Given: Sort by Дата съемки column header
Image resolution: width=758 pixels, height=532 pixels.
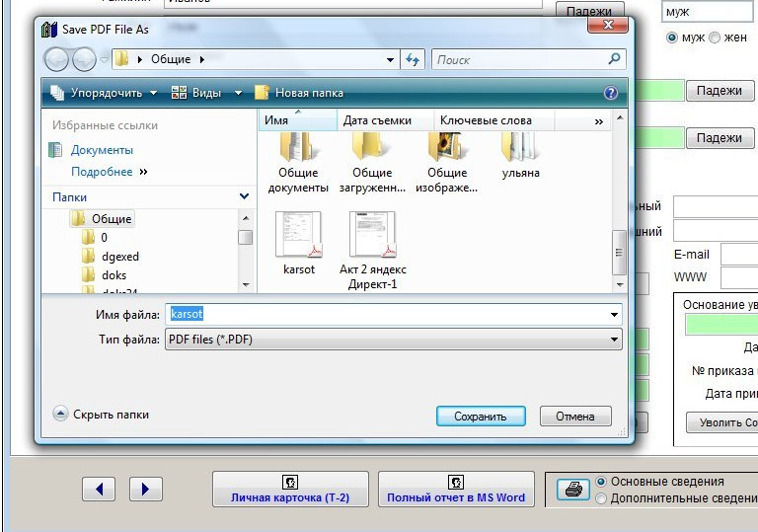Looking at the screenshot, I should point(385,120).
